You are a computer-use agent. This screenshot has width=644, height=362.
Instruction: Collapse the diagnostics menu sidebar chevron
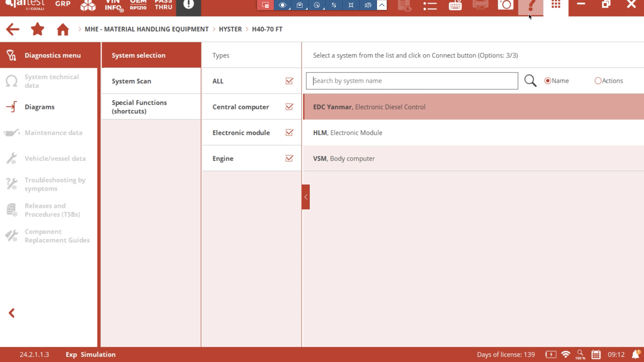12,313
